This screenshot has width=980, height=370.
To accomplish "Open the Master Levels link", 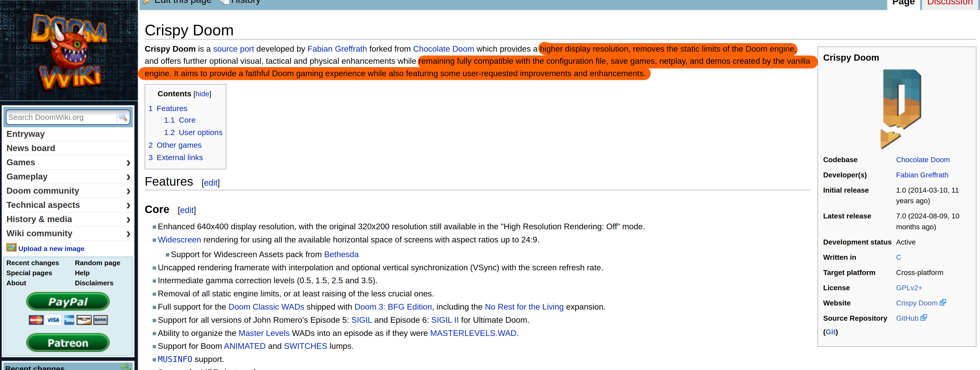I will point(264,333).
